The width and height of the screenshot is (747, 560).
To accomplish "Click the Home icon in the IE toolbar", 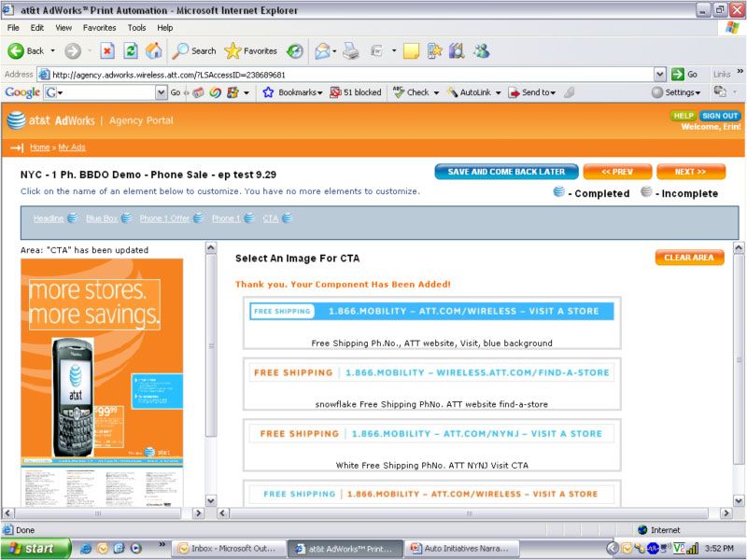I will pyautogui.click(x=153, y=51).
